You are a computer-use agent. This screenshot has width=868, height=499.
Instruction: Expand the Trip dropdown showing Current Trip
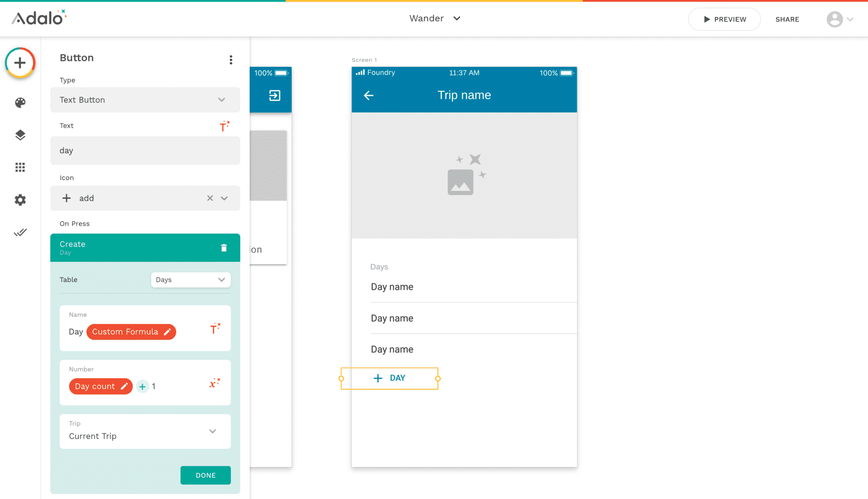coord(145,431)
